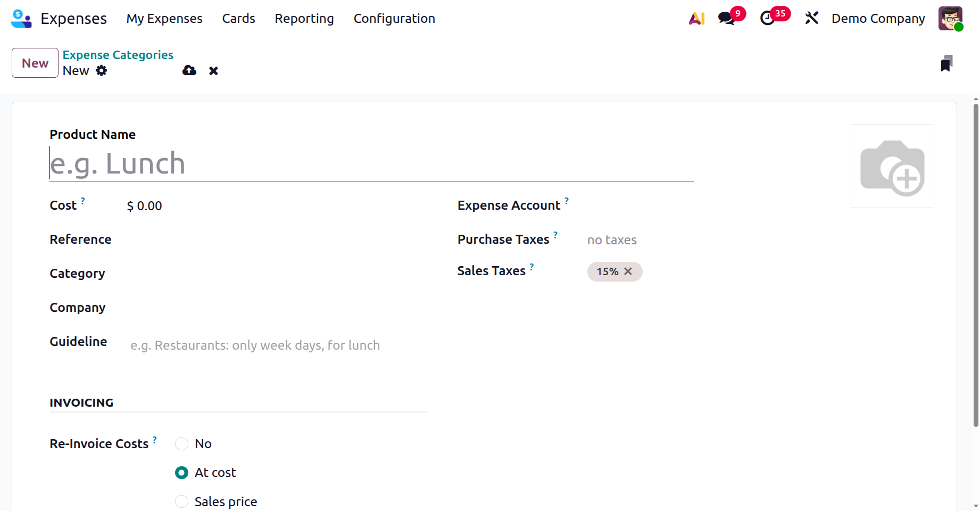Discard changes with the X icon
The image size is (980, 511).
point(213,71)
